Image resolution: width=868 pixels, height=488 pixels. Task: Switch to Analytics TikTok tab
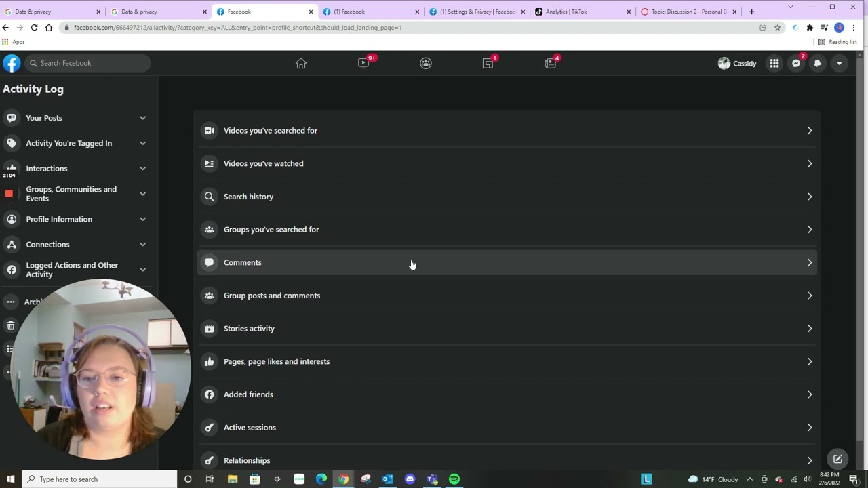[x=583, y=12]
